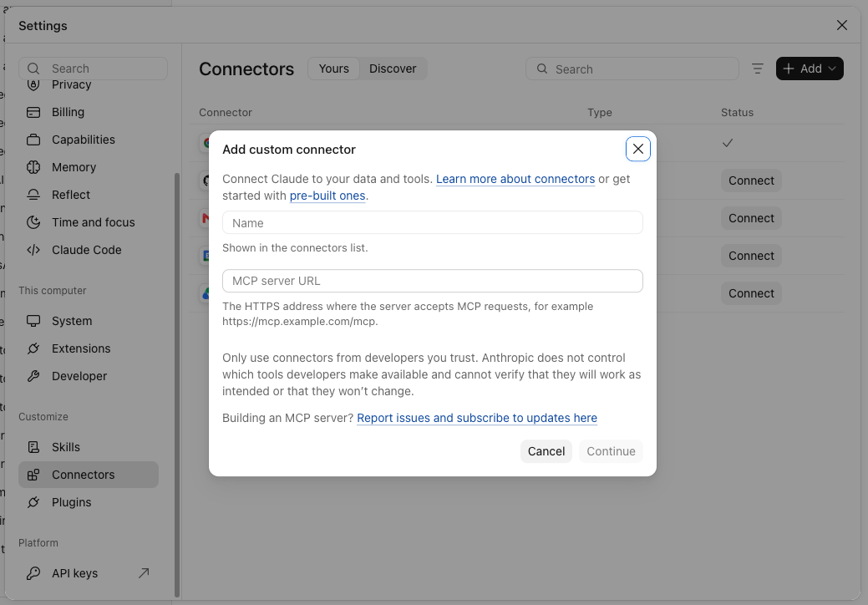Click the sidebar scrollbar
868x605 pixels.
(x=177, y=385)
